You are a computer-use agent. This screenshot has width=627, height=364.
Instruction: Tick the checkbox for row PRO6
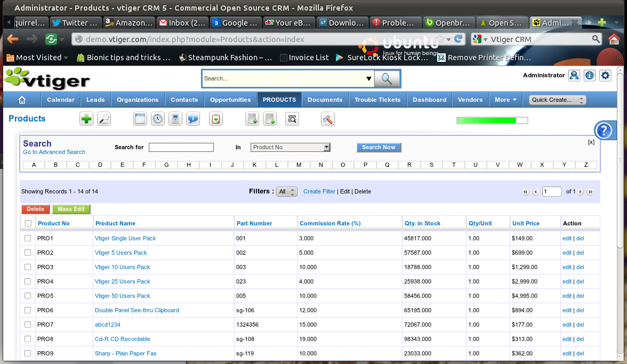tap(28, 310)
